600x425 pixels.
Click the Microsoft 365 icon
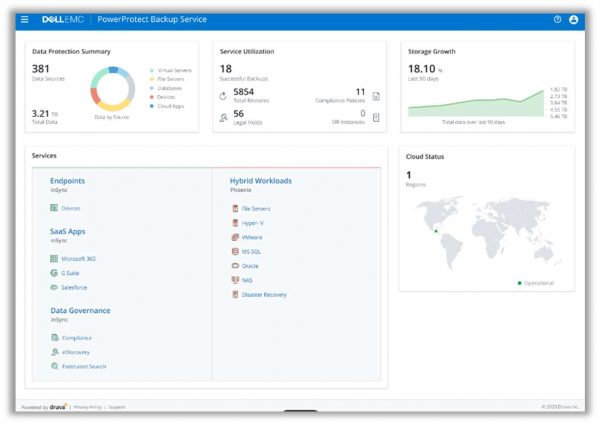(x=54, y=259)
